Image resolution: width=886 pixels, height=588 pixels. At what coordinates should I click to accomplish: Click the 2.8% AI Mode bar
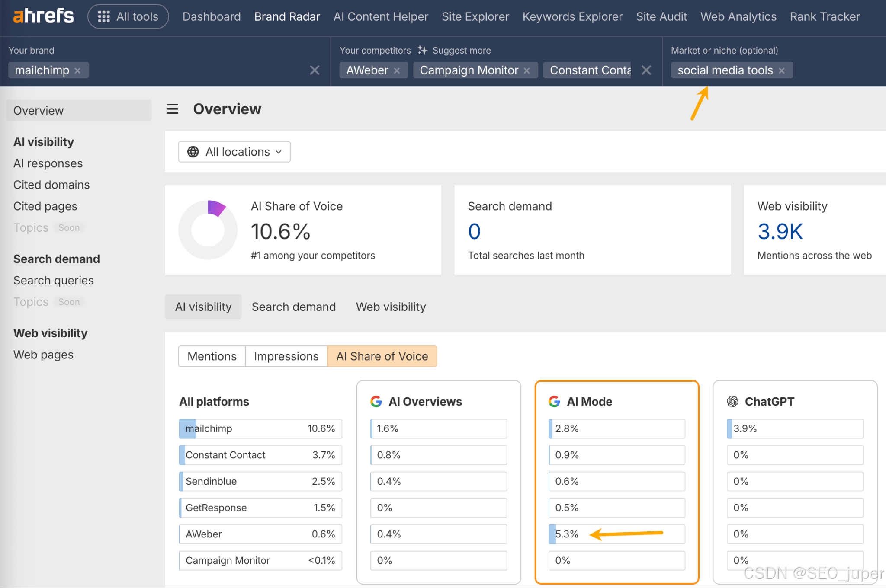(x=617, y=429)
